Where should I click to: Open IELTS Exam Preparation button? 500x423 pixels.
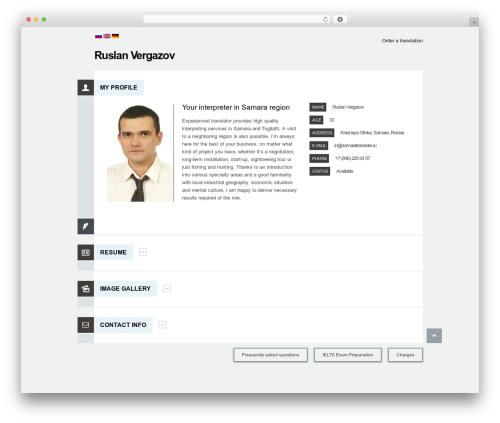[348, 355]
